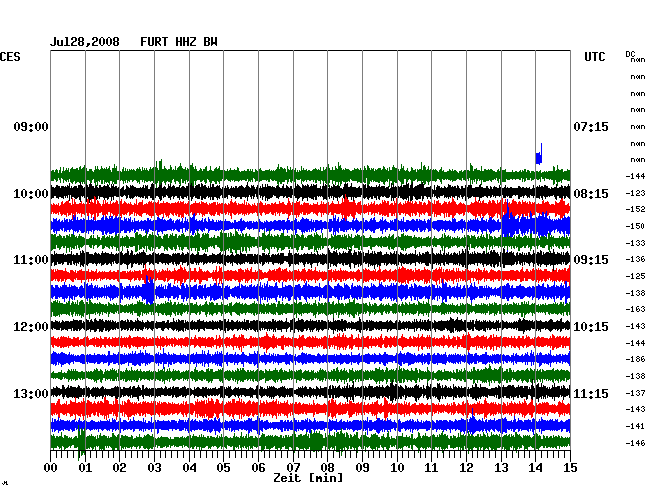Click minute 04 on the time axis
Screen dimensions: 650x494
pos(189,468)
